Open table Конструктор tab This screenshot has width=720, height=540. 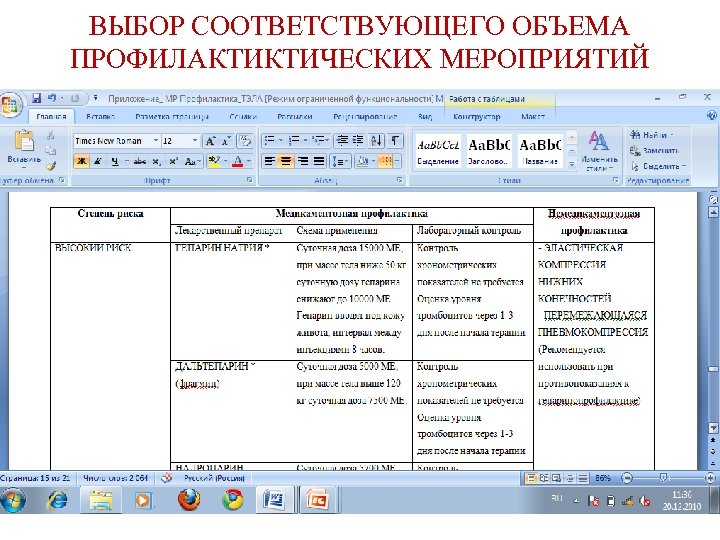(477, 117)
